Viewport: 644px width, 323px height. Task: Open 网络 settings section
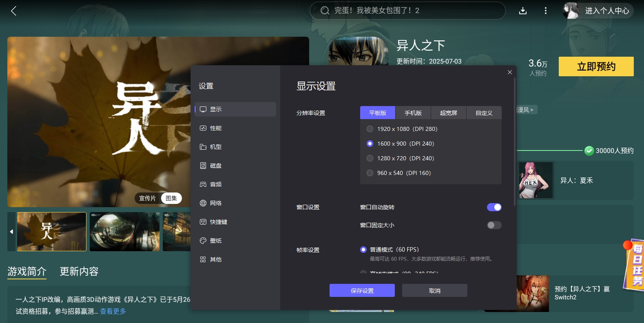click(235, 203)
